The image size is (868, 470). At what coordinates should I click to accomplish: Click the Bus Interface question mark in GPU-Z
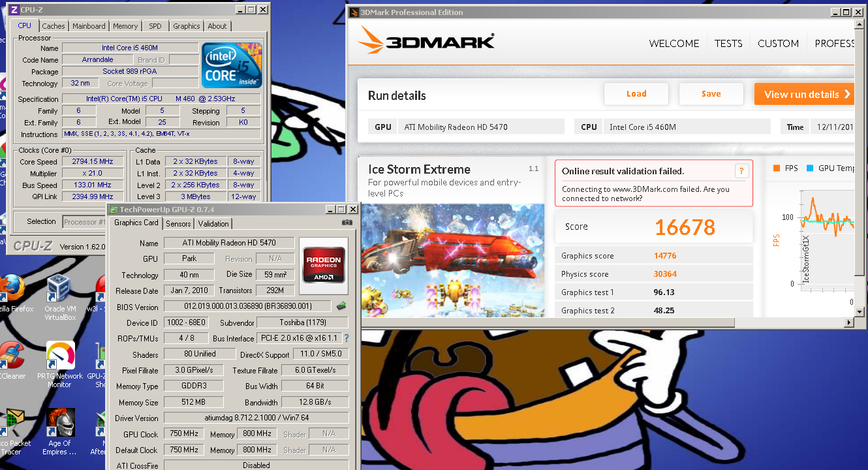click(x=347, y=338)
